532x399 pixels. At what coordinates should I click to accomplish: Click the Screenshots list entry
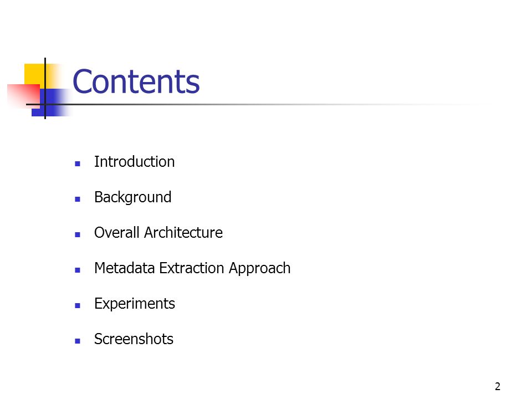click(x=134, y=339)
